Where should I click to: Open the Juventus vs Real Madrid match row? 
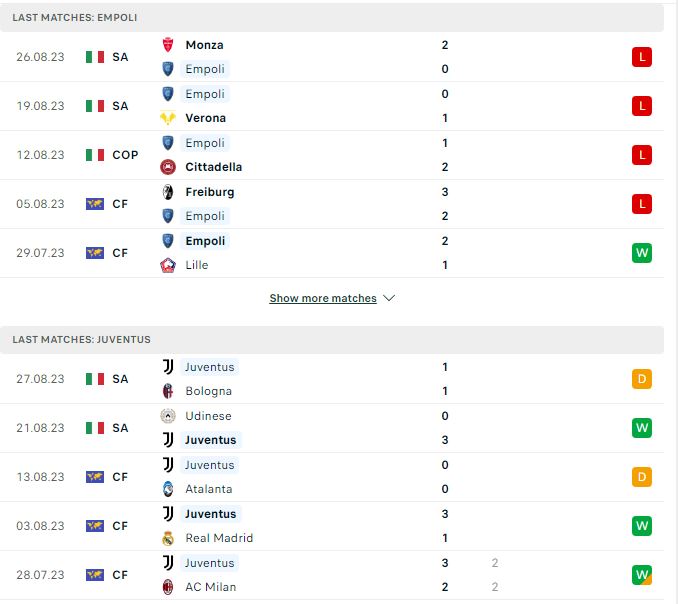[332, 526]
